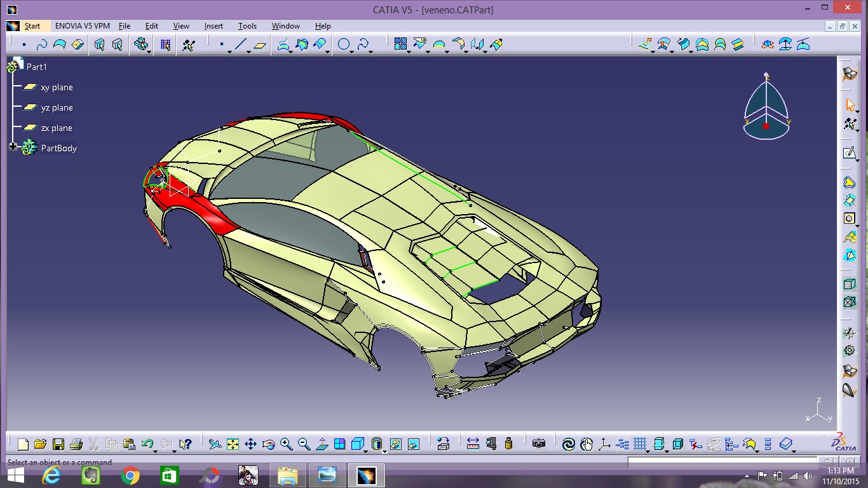The height and width of the screenshot is (488, 868).
Task: Open the Circle tool dropdown arrow
Action: (x=353, y=51)
